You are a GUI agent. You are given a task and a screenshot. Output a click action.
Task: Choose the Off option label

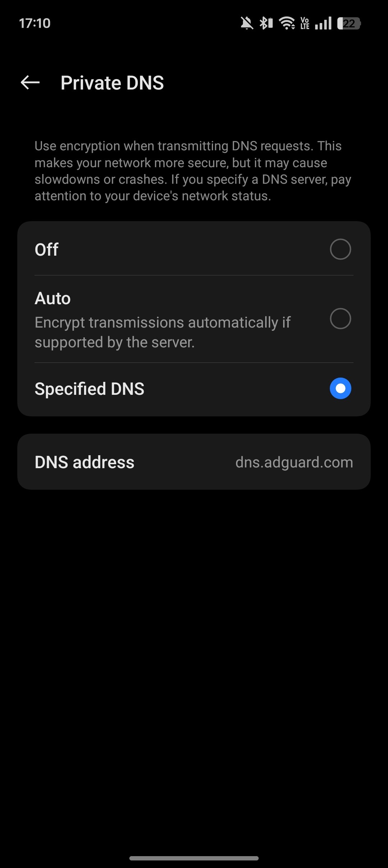pyautogui.click(x=47, y=250)
